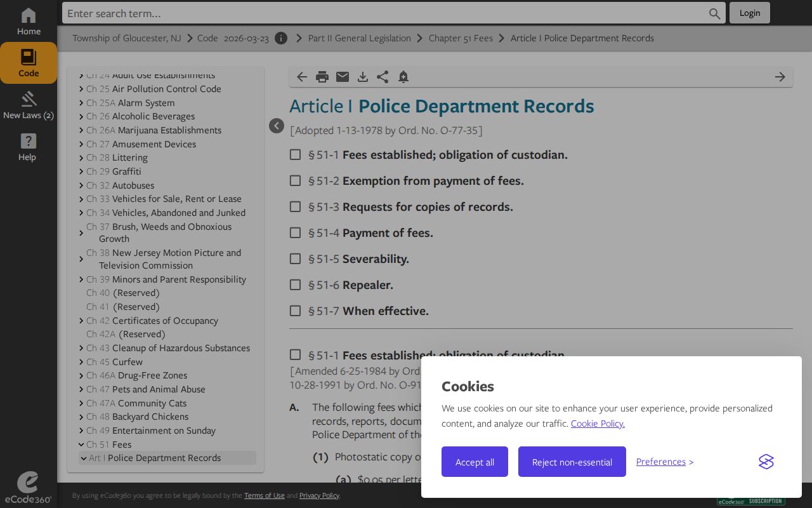Open Part II General Legislation breadcrumb
The image size is (812, 508).
tap(360, 38)
